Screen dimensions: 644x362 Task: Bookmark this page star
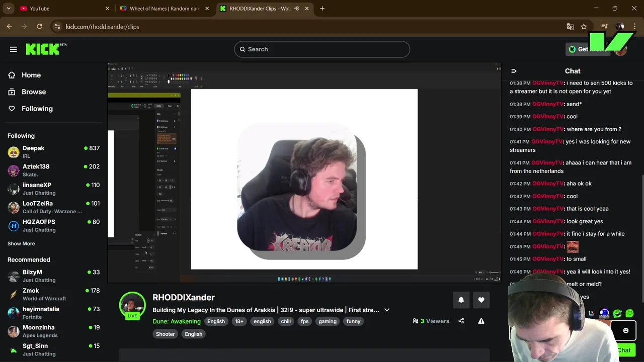584,27
